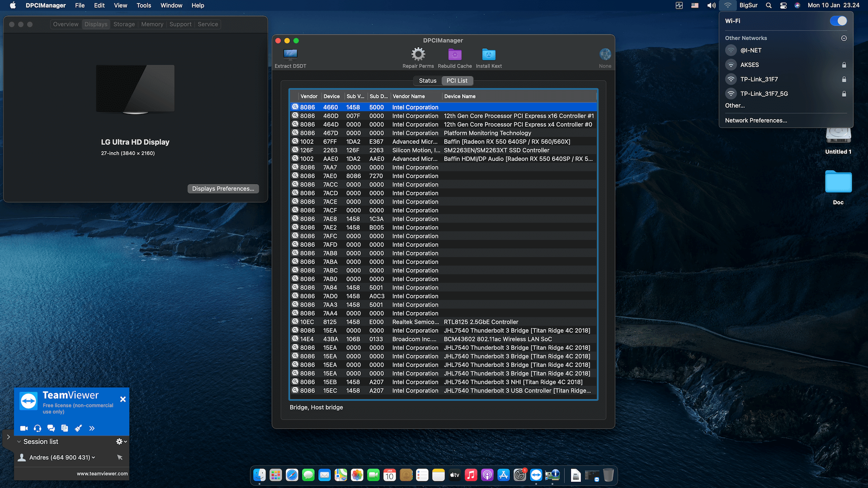Click the TeamViewer headset audio icon
Viewport: 868px width, 488px height.
[38, 428]
